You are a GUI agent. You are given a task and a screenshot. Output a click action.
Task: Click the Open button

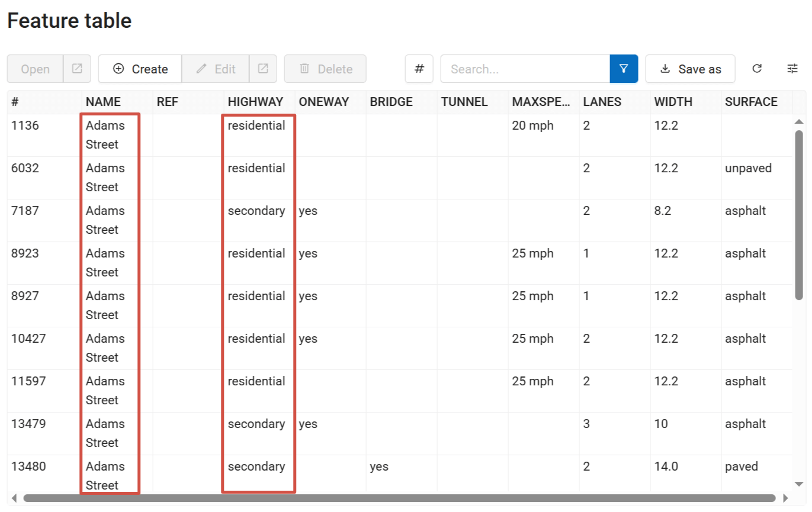(x=35, y=69)
